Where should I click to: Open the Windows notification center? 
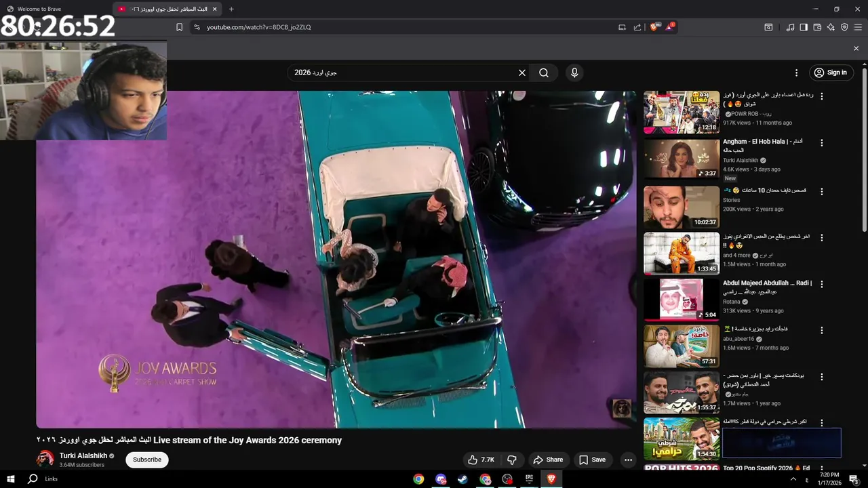click(854, 479)
